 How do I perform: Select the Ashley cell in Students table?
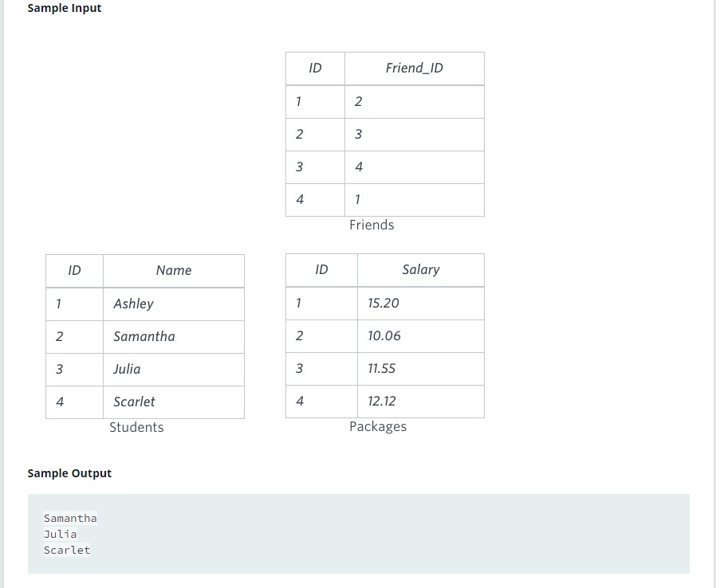pyautogui.click(x=133, y=304)
